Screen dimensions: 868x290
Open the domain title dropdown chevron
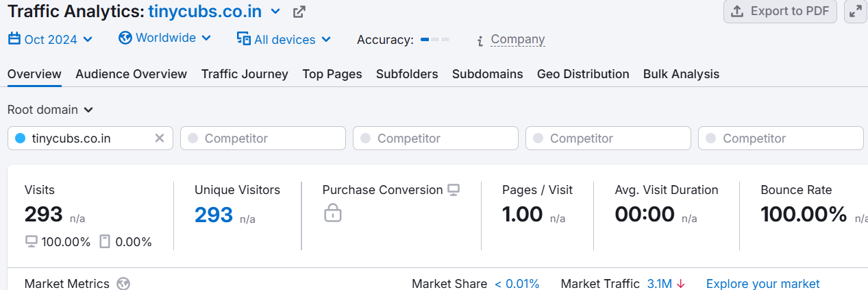pos(275,11)
